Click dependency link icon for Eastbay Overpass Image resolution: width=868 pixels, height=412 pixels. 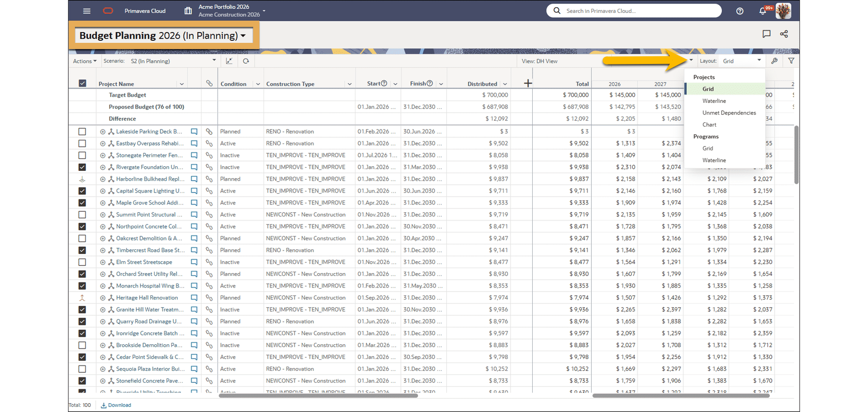coord(209,144)
